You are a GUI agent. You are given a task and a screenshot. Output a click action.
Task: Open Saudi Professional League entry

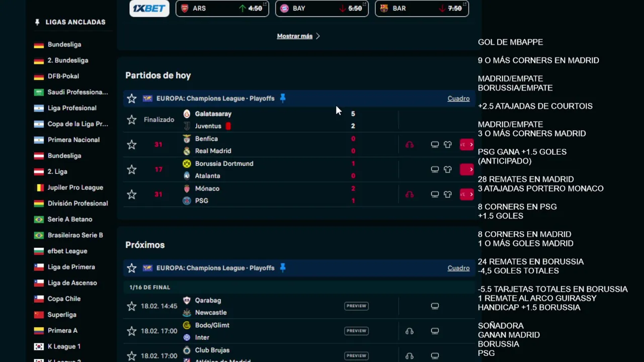pyautogui.click(x=77, y=93)
